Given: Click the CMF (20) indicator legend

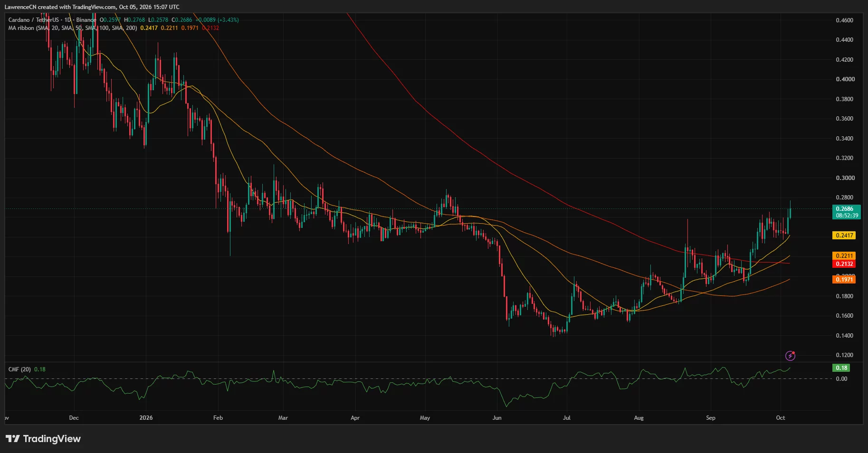Looking at the screenshot, I should click(19, 369).
